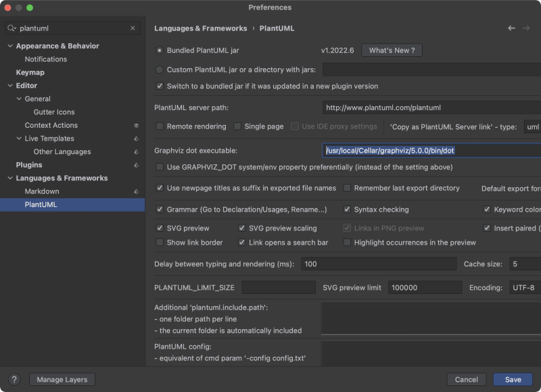Click Languages & Frameworks breadcrumb
Screen dimensions: 541x392
pyautogui.click(x=200, y=28)
